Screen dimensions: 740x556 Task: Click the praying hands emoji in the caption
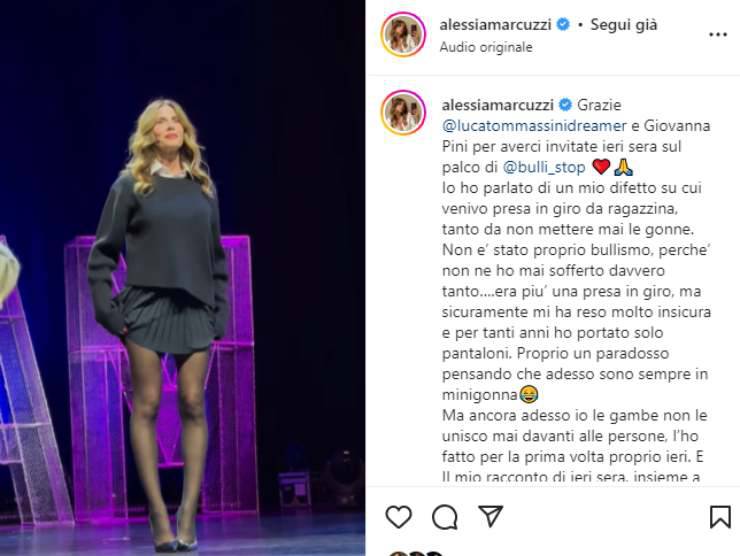(623, 167)
